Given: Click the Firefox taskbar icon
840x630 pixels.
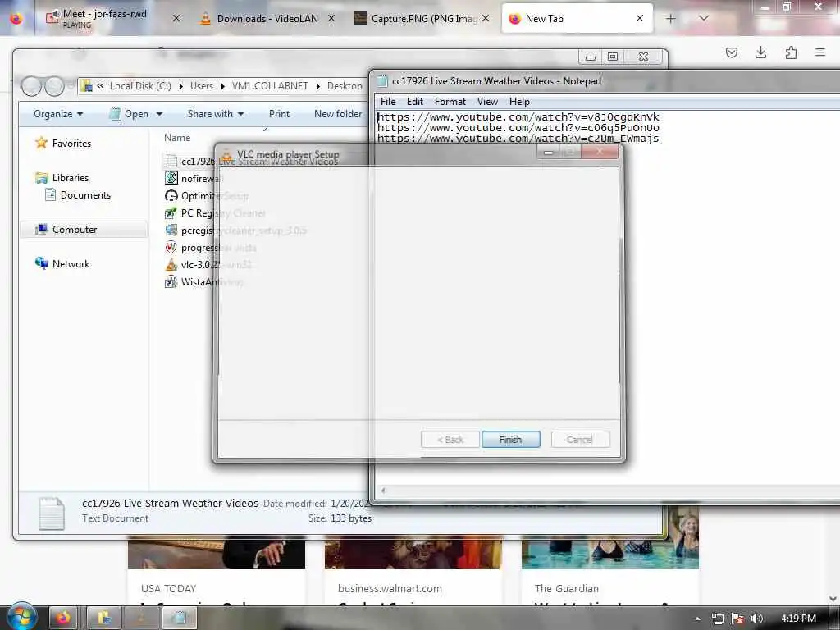Looking at the screenshot, I should pyautogui.click(x=63, y=619).
